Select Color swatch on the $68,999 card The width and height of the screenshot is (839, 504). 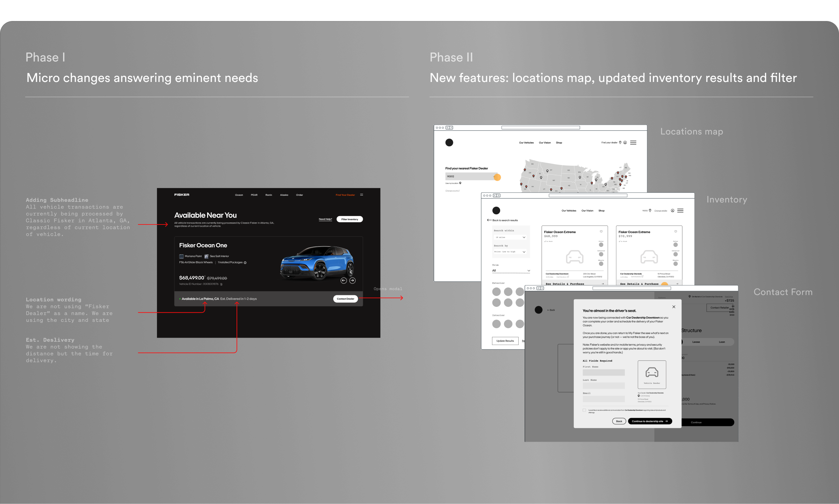[601, 245]
